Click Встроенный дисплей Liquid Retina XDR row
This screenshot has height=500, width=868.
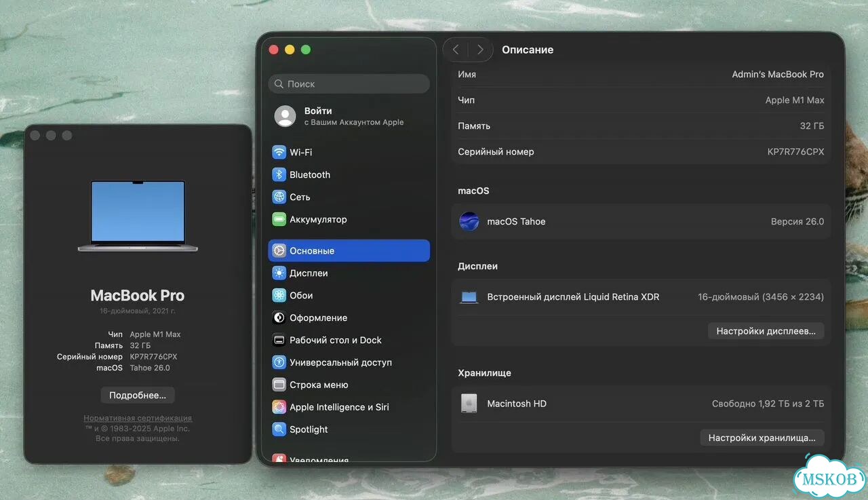(x=641, y=297)
